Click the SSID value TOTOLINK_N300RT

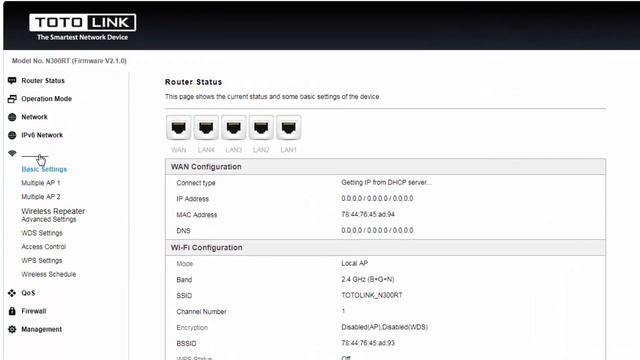pos(371,295)
